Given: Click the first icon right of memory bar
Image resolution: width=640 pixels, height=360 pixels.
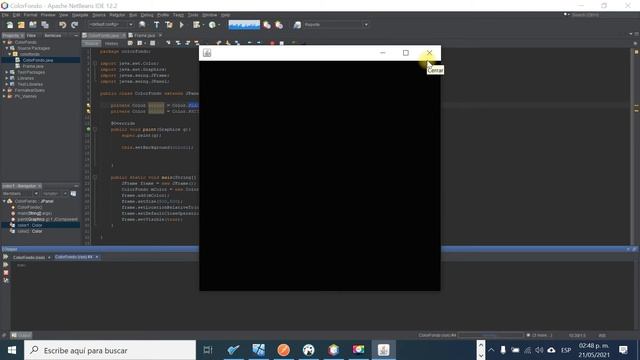Looking at the screenshot, I should (267, 25).
